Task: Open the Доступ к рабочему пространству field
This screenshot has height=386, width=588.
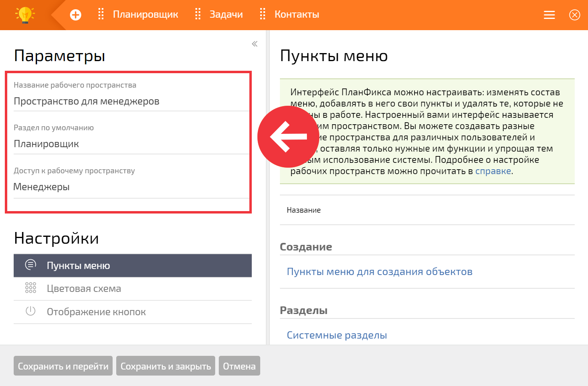Action: click(x=132, y=187)
